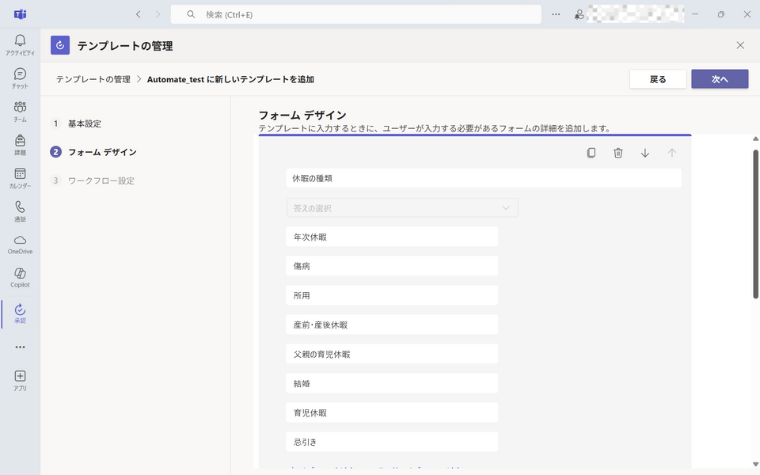Click the scrollbar up arrow
Screen dimensions: 760x475
point(756,139)
